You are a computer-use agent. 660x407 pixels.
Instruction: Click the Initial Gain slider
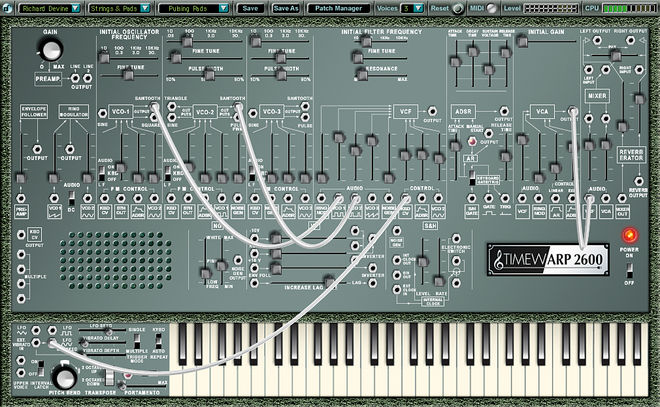click(546, 41)
